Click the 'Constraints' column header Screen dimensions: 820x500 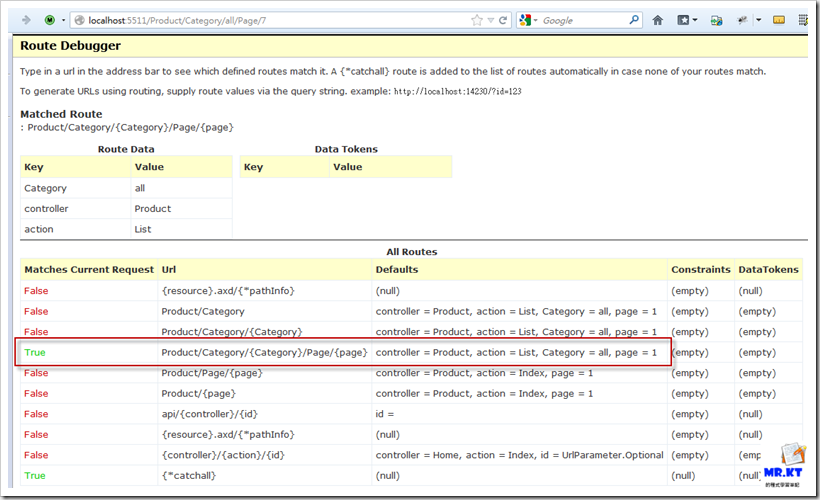coord(701,270)
